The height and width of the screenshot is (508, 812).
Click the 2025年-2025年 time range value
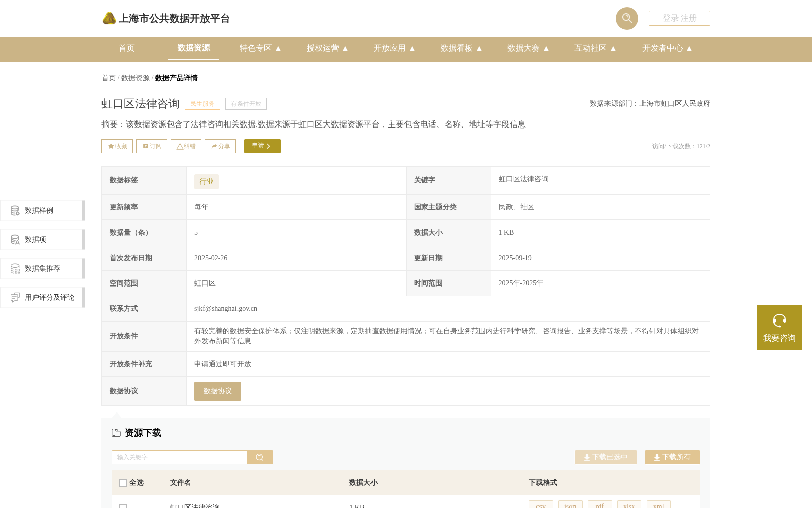coord(521,283)
